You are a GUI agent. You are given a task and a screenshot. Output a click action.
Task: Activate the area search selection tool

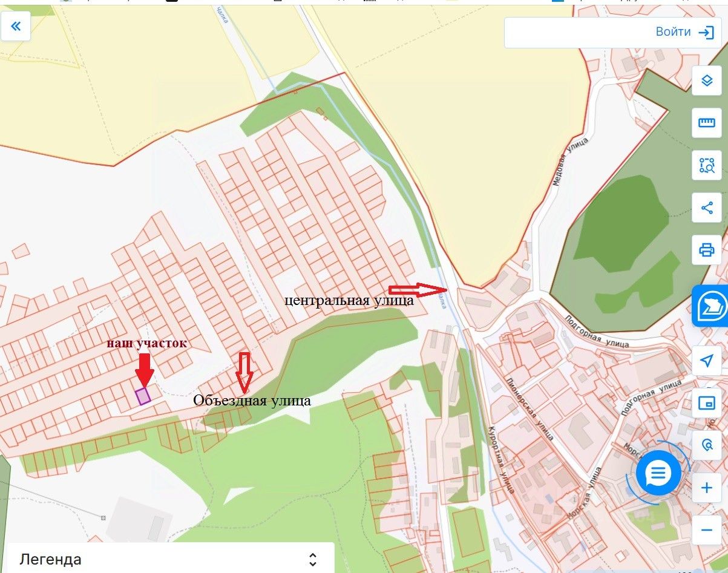[x=707, y=165]
